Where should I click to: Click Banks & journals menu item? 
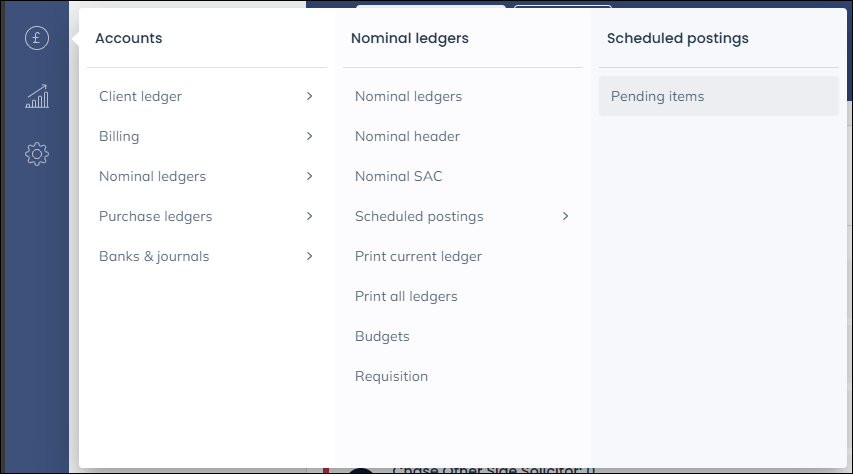coord(154,256)
